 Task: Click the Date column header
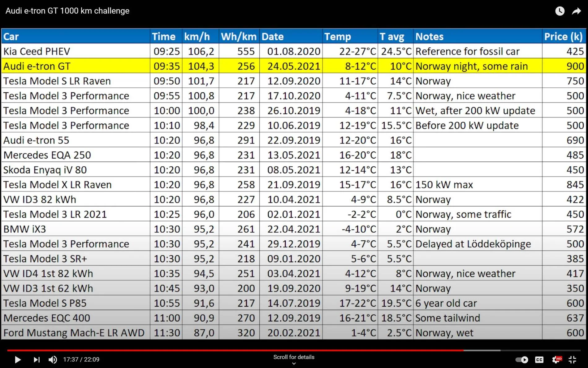pyautogui.click(x=291, y=36)
